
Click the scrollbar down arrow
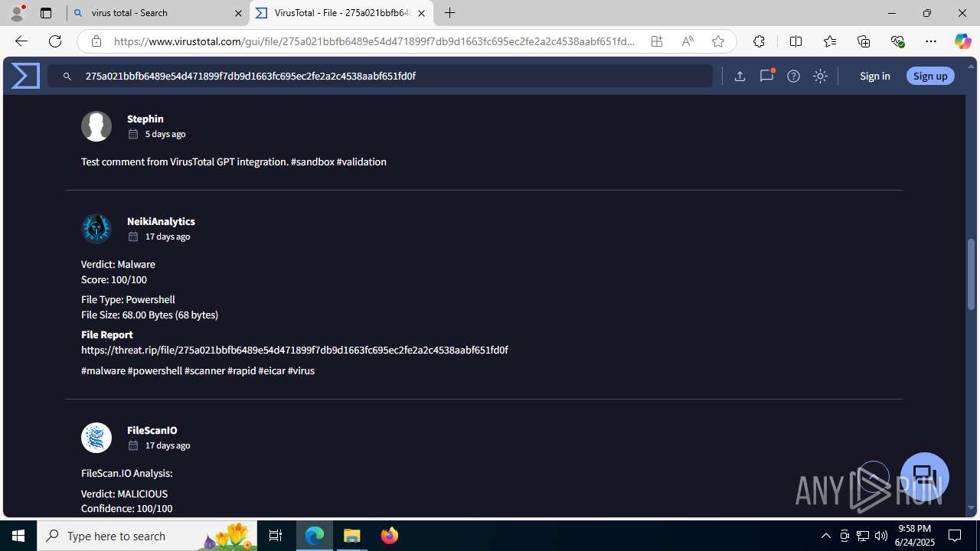pyautogui.click(x=972, y=508)
